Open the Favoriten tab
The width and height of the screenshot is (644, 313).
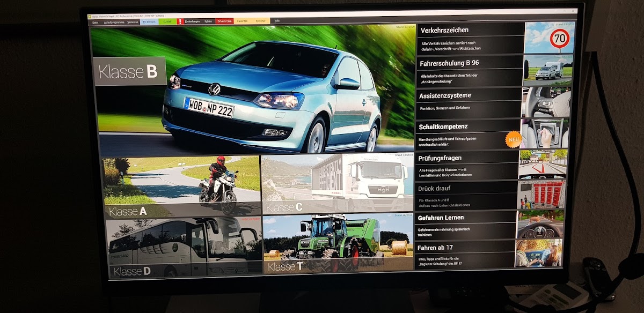[x=243, y=21]
